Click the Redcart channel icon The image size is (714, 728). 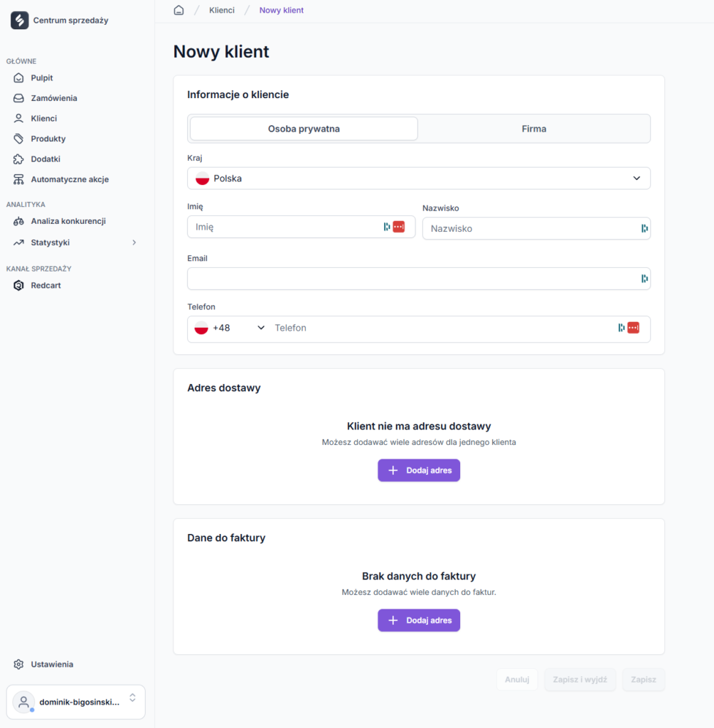(18, 285)
